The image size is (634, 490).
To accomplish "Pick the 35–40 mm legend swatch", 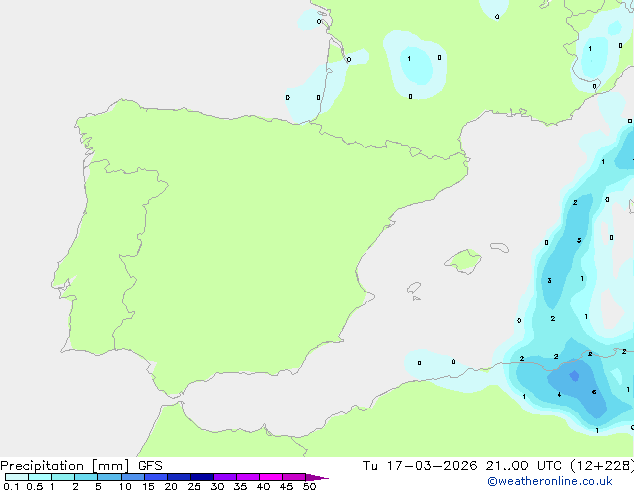I will point(248,477).
